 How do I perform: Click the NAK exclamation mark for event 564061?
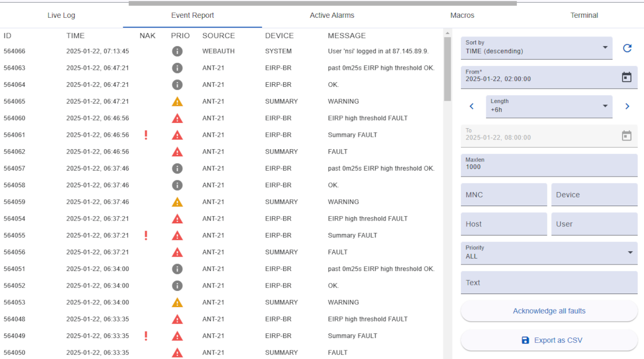tap(146, 135)
